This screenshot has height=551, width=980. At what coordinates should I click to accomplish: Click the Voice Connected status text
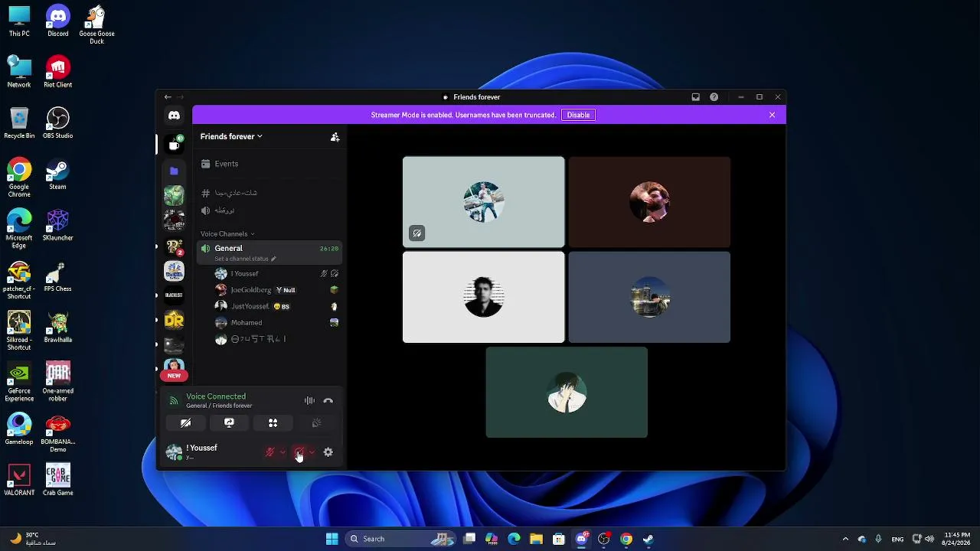tap(216, 396)
